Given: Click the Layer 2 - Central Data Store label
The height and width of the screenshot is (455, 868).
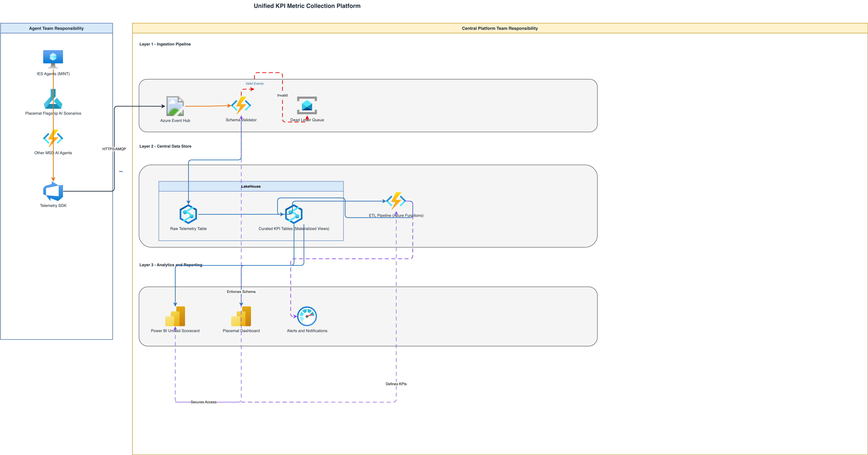Looking at the screenshot, I should tap(165, 146).
